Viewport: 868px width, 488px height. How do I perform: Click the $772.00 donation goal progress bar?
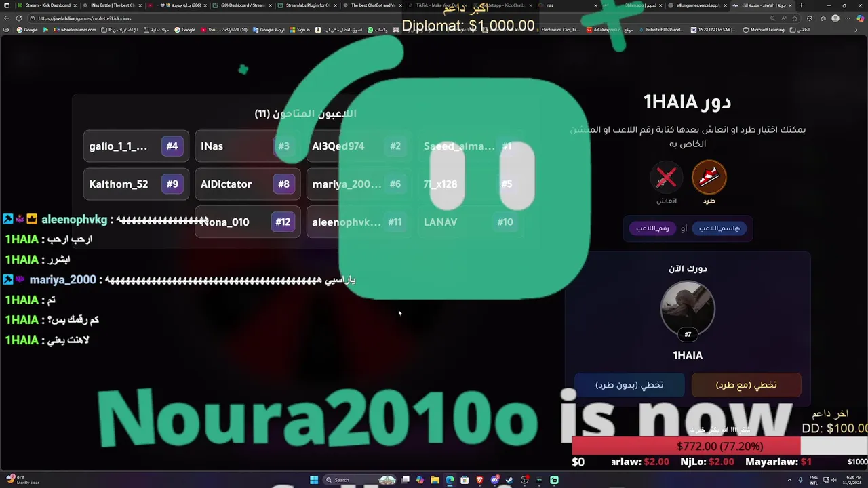(x=719, y=447)
